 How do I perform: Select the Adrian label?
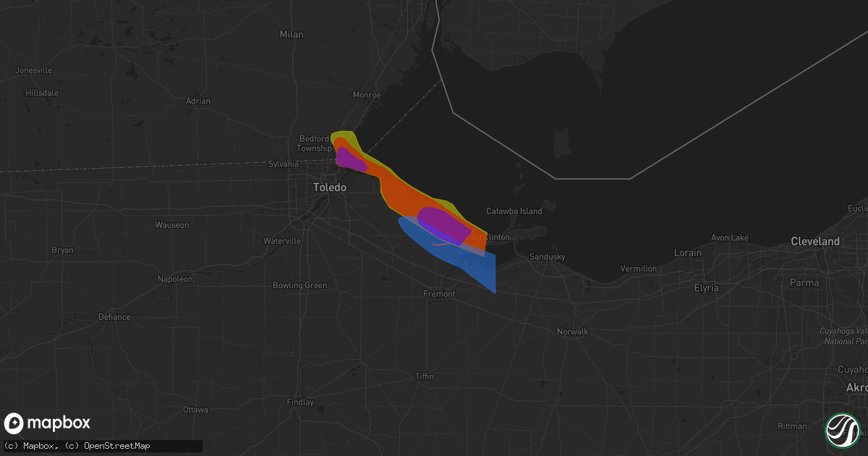point(197,101)
